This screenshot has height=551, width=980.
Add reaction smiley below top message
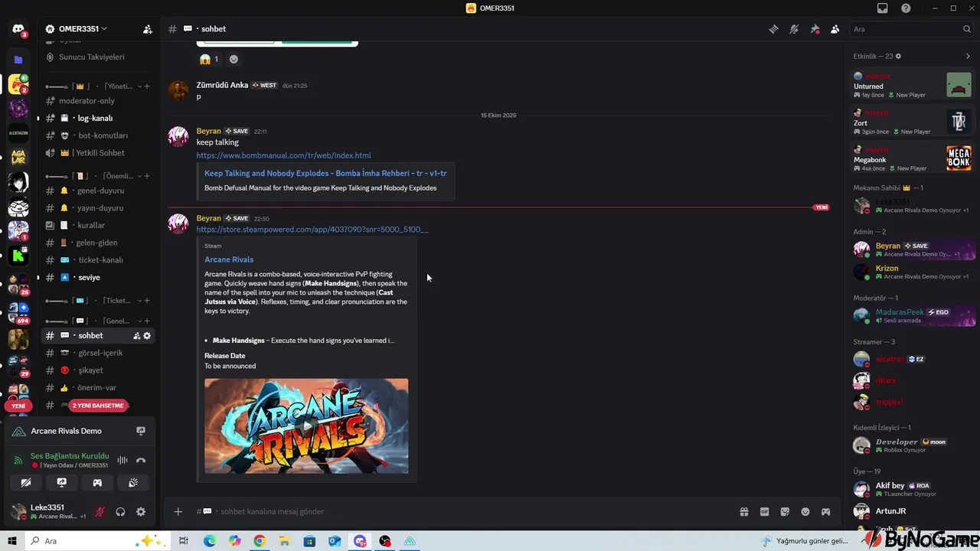(234, 59)
